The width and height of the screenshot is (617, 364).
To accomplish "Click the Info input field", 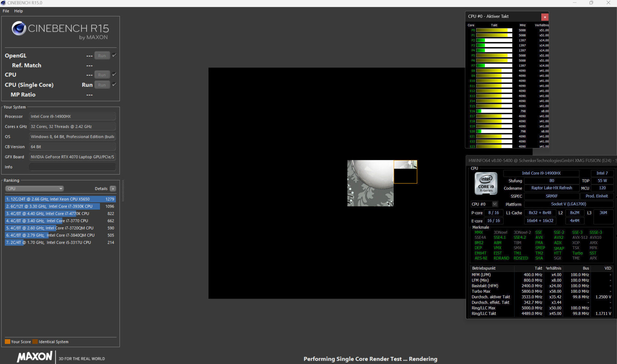I will [72, 167].
